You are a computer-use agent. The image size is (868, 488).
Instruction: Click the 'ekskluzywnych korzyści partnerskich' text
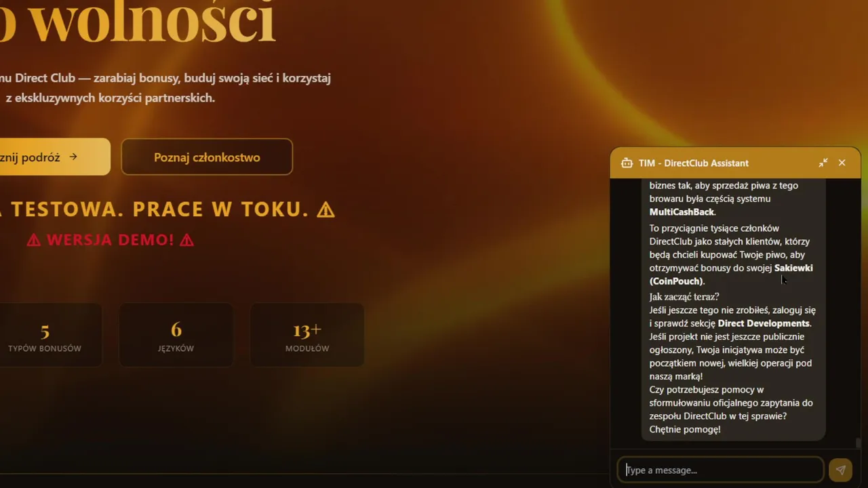(116, 98)
